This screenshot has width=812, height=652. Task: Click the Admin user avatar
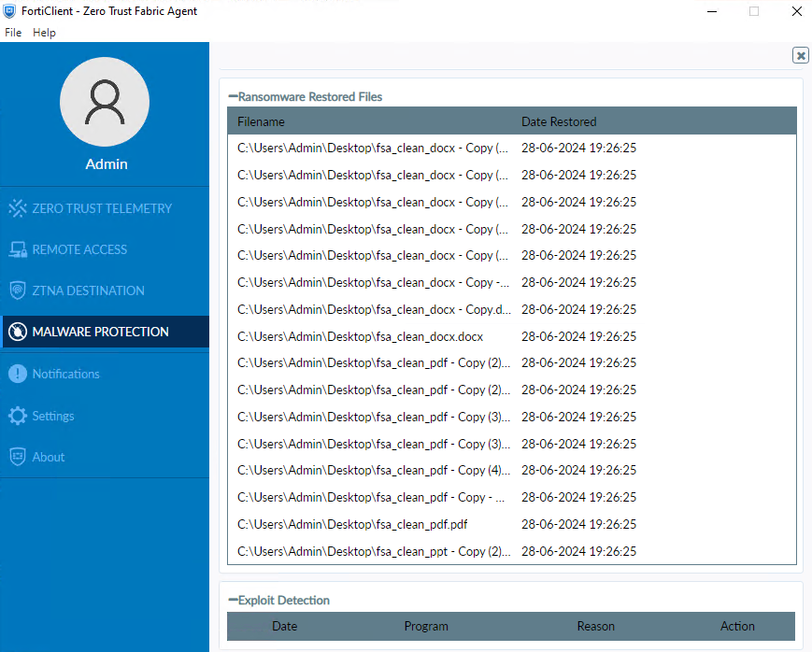click(x=106, y=102)
